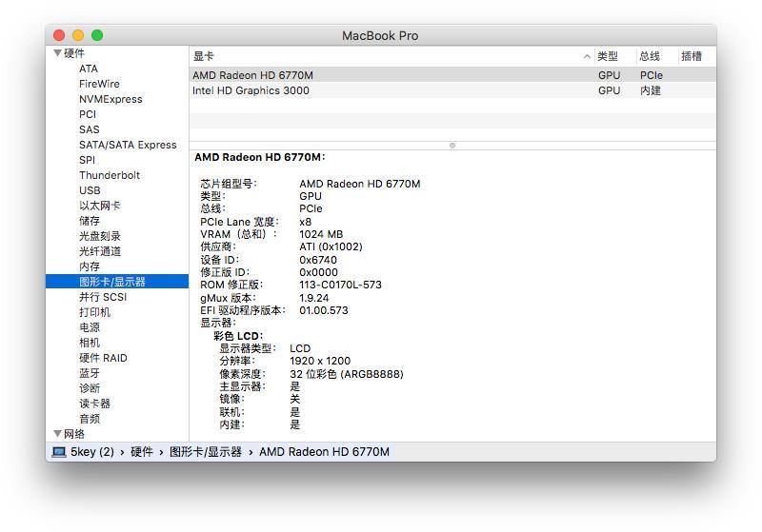
Task: Click 5key (2) in the path bar
Action: click(x=92, y=452)
